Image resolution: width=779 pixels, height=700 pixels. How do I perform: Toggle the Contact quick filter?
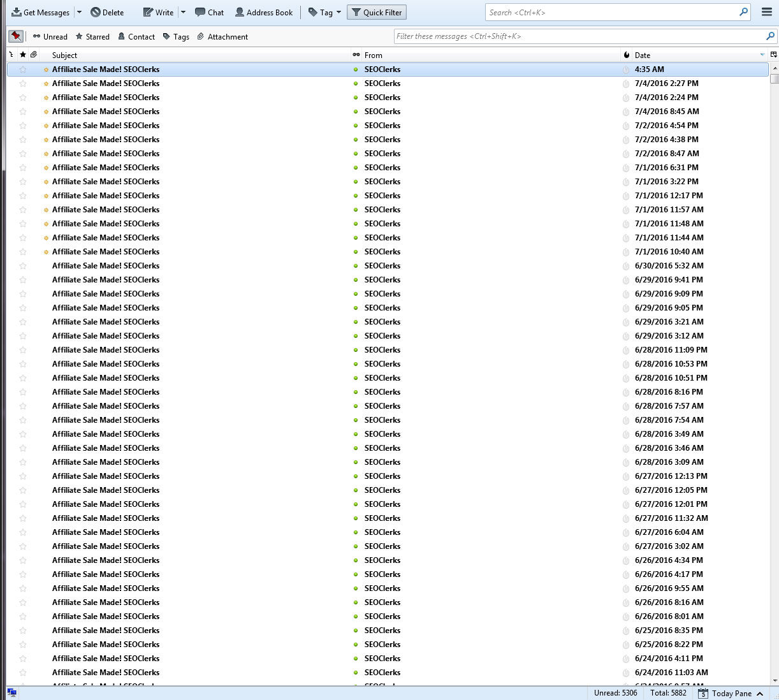pos(136,36)
